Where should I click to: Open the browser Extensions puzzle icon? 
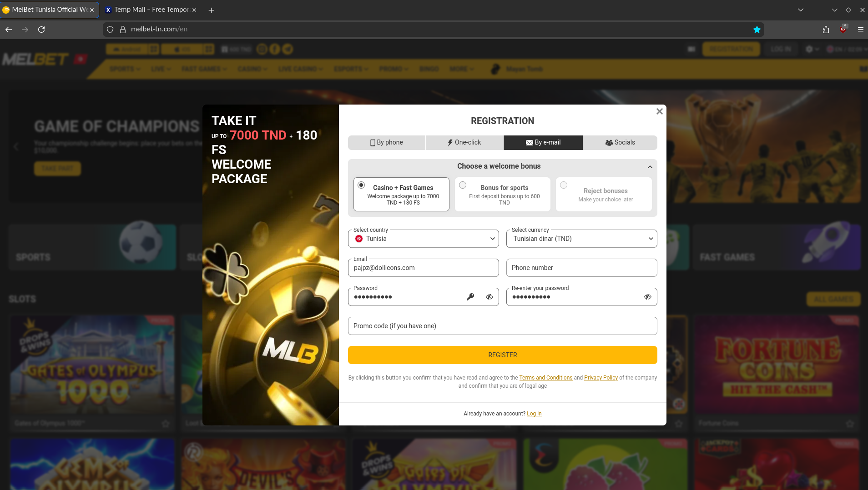click(826, 30)
